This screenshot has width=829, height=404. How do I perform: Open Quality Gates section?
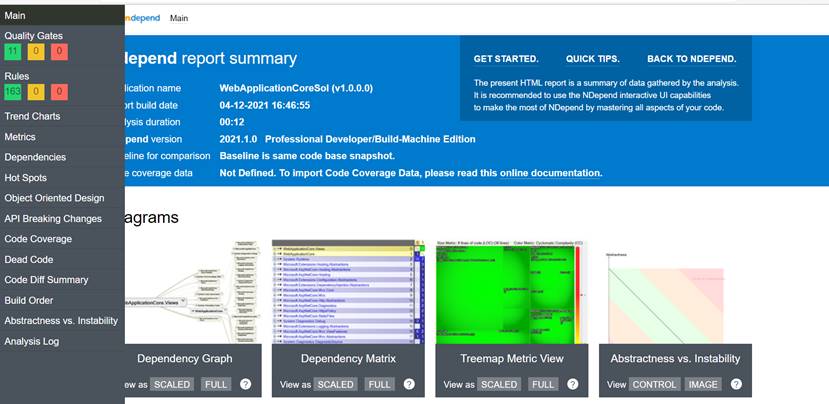33,36
